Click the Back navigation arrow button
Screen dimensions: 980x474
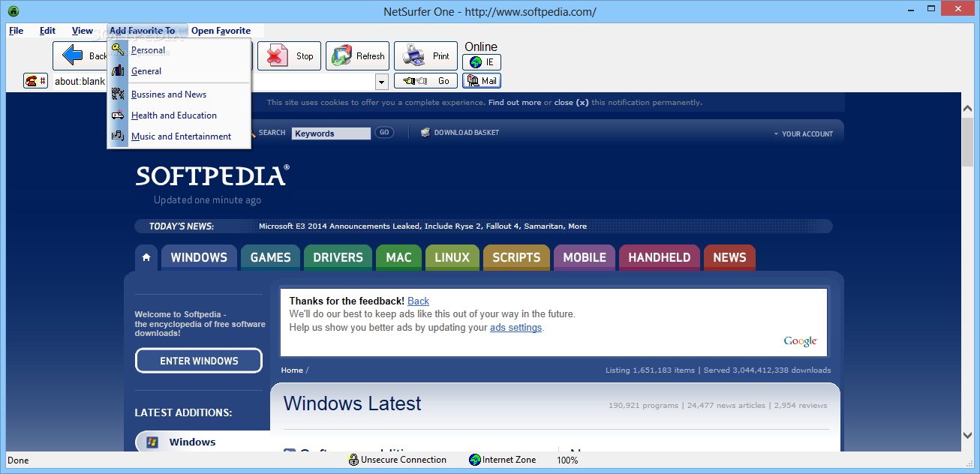pos(73,55)
